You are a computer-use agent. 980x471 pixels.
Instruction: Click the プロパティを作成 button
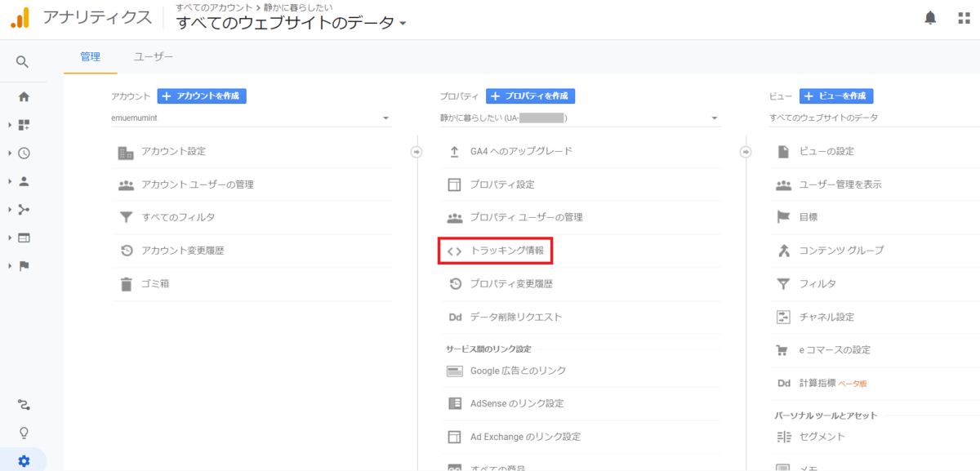(x=531, y=96)
